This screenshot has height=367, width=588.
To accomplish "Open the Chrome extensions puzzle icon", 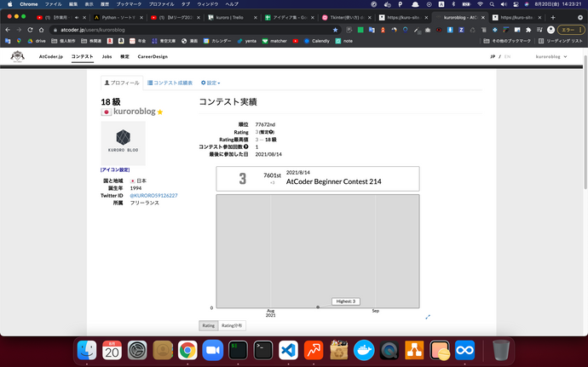I will tap(528, 30).
